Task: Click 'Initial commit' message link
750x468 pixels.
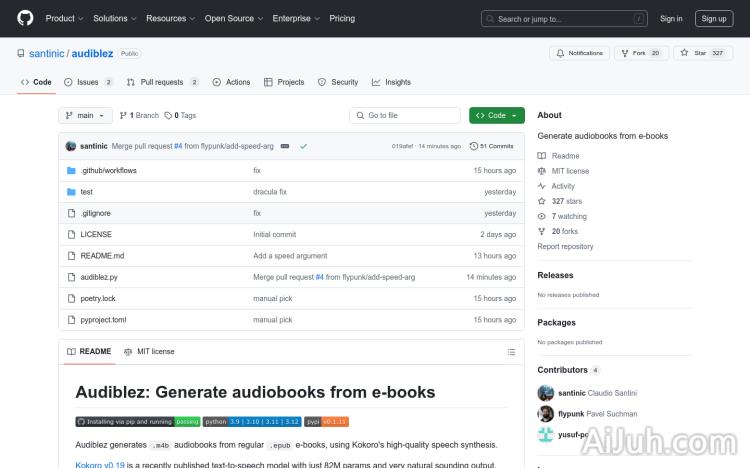Action: tap(275, 234)
